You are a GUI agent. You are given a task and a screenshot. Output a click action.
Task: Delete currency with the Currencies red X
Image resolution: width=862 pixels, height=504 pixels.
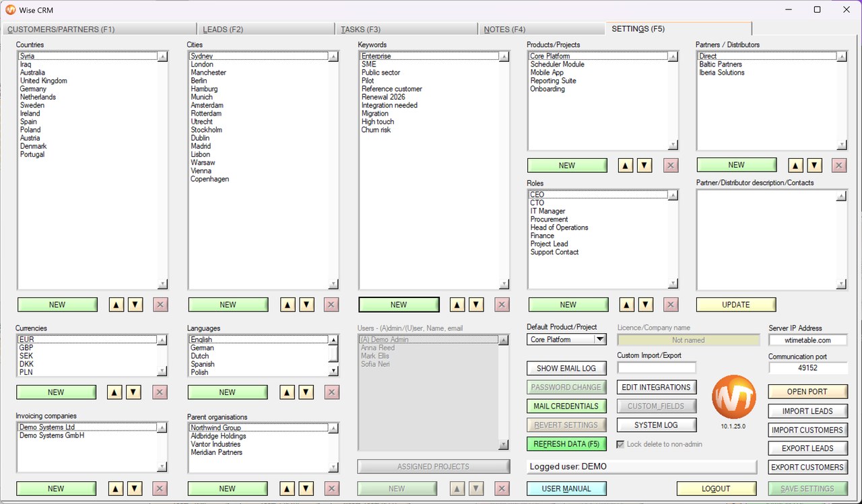(160, 392)
